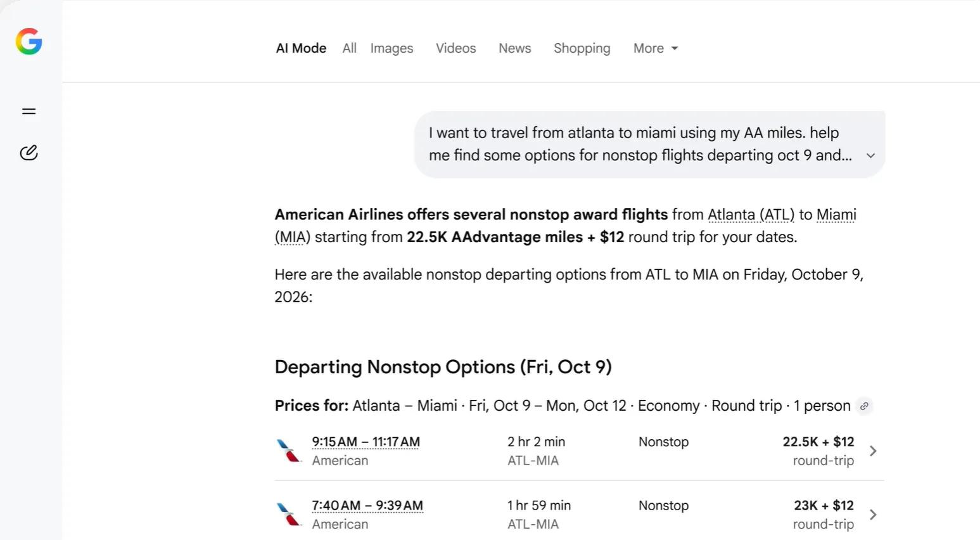Image resolution: width=980 pixels, height=540 pixels.
Task: Click American Airlines logo for 9:15 AM flight
Action: [x=288, y=451]
